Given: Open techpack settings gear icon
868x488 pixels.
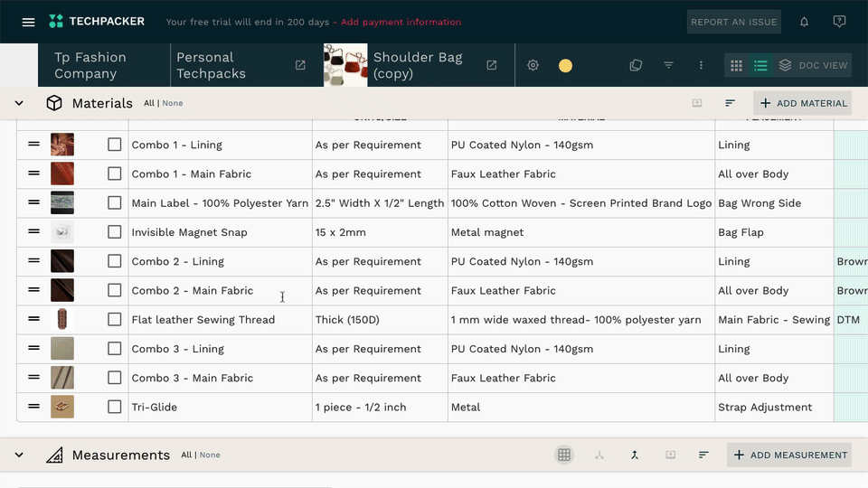Looking at the screenshot, I should pyautogui.click(x=533, y=65).
